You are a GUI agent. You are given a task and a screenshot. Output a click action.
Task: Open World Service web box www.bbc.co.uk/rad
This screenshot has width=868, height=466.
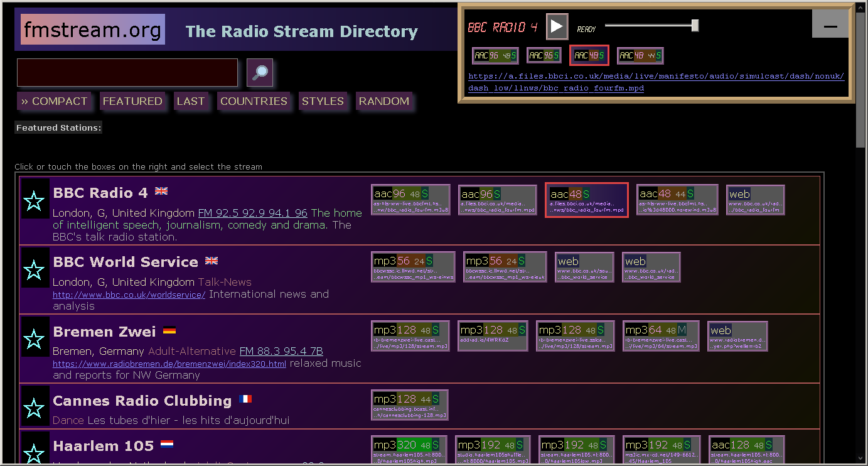point(651,268)
